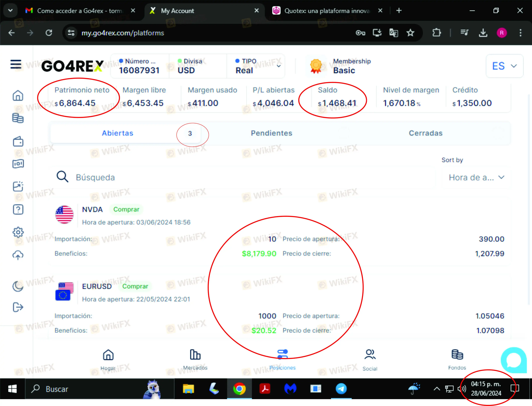Image resolution: width=532 pixels, height=406 pixels.
Task: Go back to the previous page
Action: click(11, 33)
